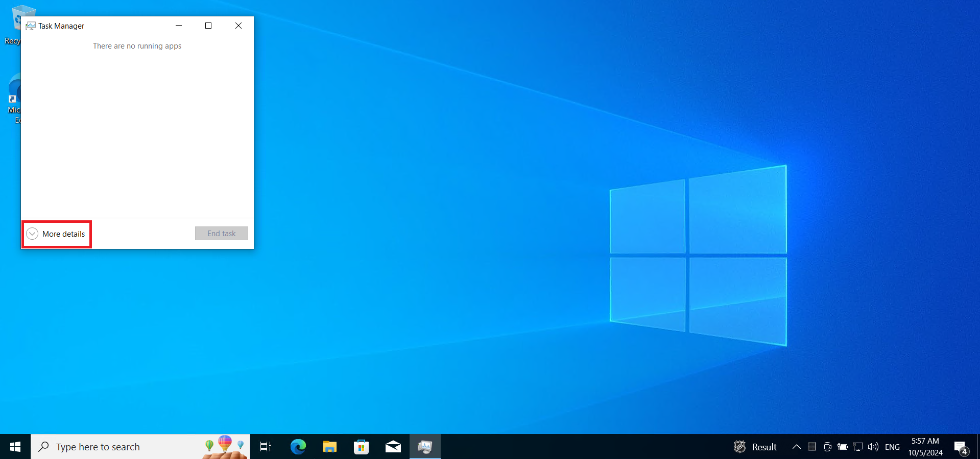
Task: Open battery status from the tray
Action: pos(843,447)
